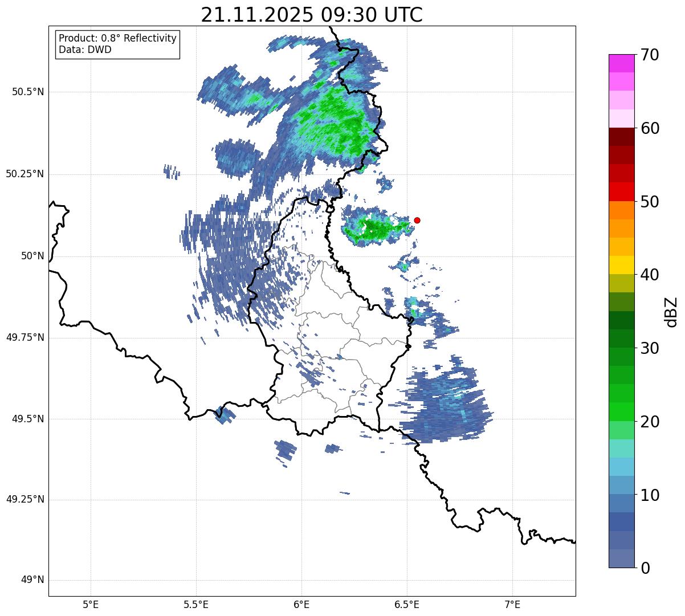
Task: Click the longitude label "6.5°E"
Action: (x=407, y=605)
